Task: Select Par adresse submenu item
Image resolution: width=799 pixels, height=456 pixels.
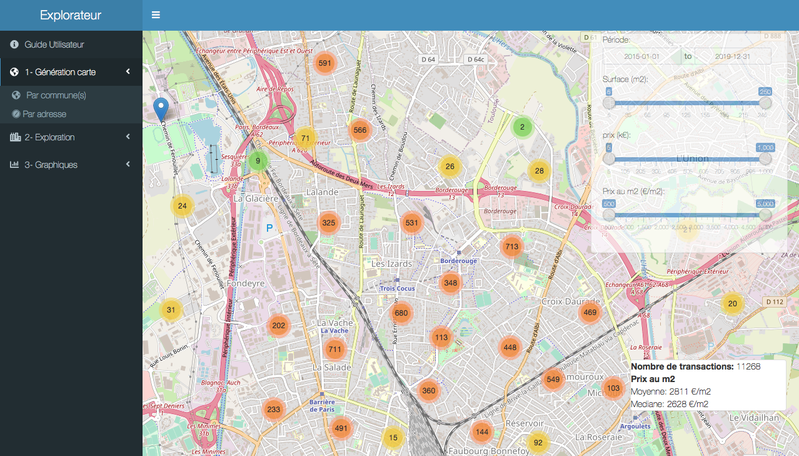Action: click(x=71, y=114)
